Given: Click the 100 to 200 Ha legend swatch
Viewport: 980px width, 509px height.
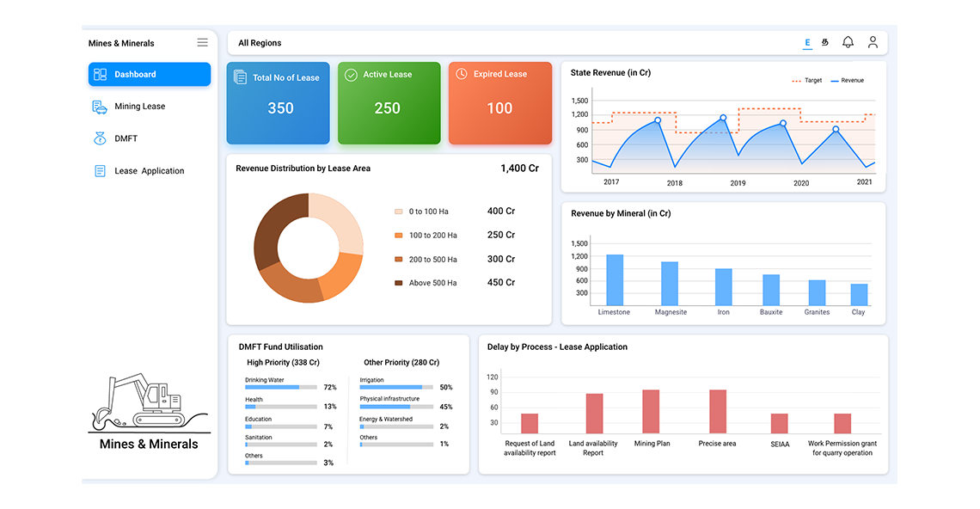Looking at the screenshot, I should pos(398,235).
